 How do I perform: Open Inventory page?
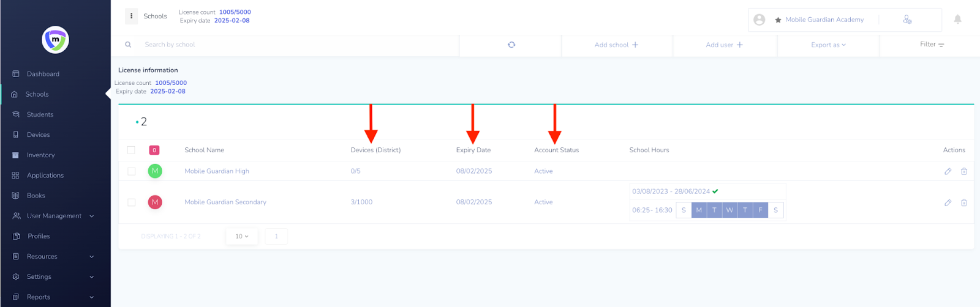tap(40, 155)
